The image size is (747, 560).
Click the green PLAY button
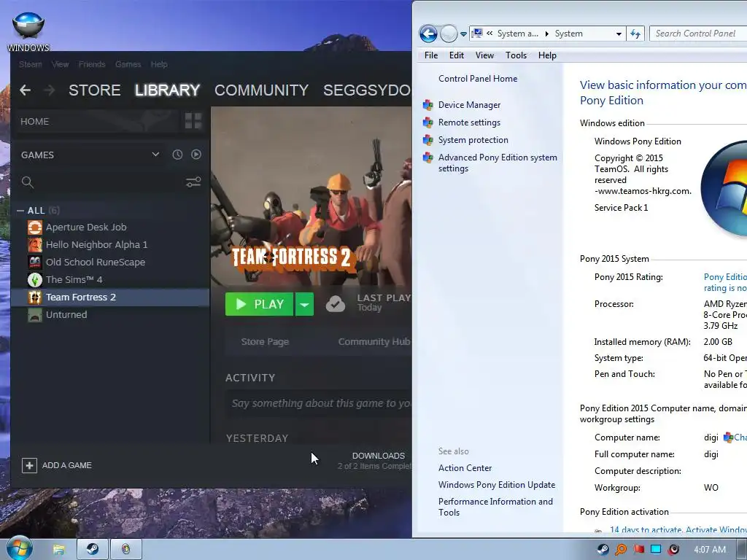pyautogui.click(x=259, y=304)
